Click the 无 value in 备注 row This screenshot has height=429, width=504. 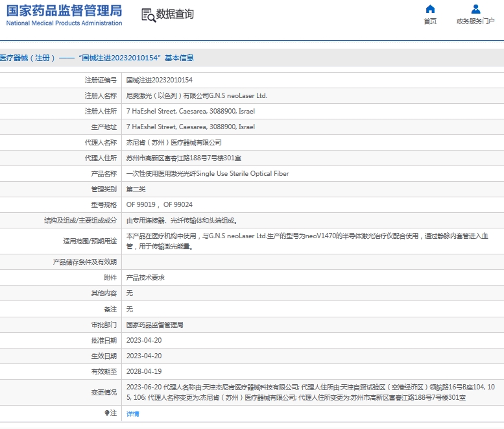[x=130, y=310]
